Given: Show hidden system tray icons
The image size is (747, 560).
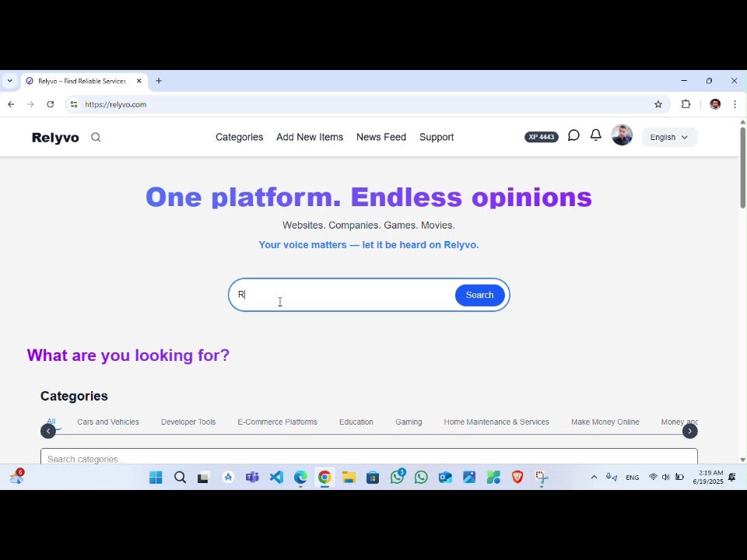Looking at the screenshot, I should click(594, 477).
